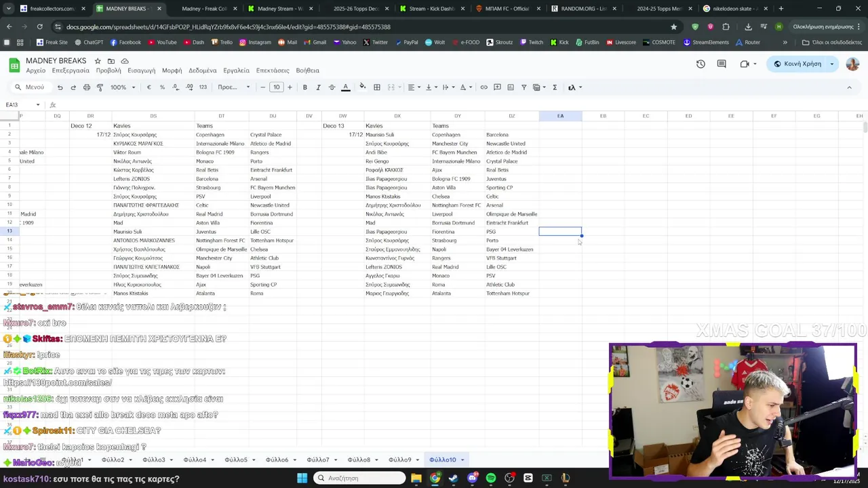Open the font family dropdown
The height and width of the screenshot is (488, 868).
point(234,87)
